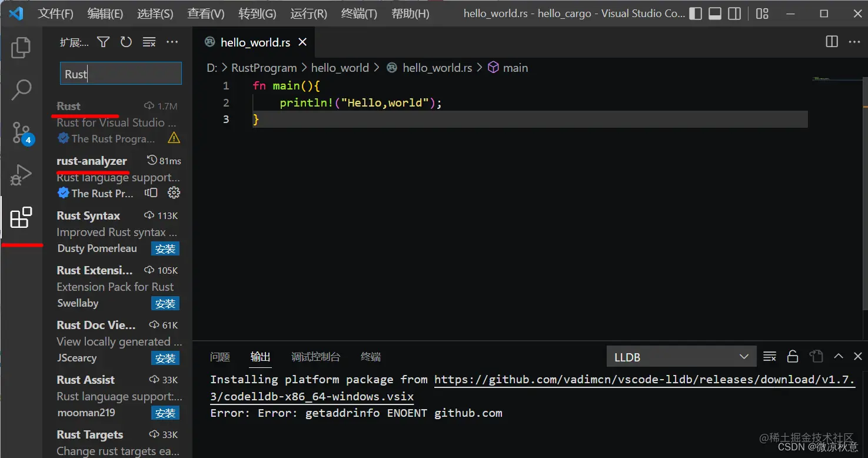
Task: Click line number 1 in gutter
Action: point(226,86)
